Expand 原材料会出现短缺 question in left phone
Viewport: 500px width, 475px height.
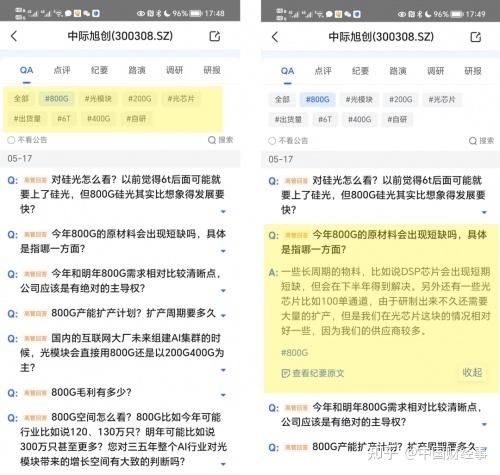pyautogui.click(x=223, y=251)
